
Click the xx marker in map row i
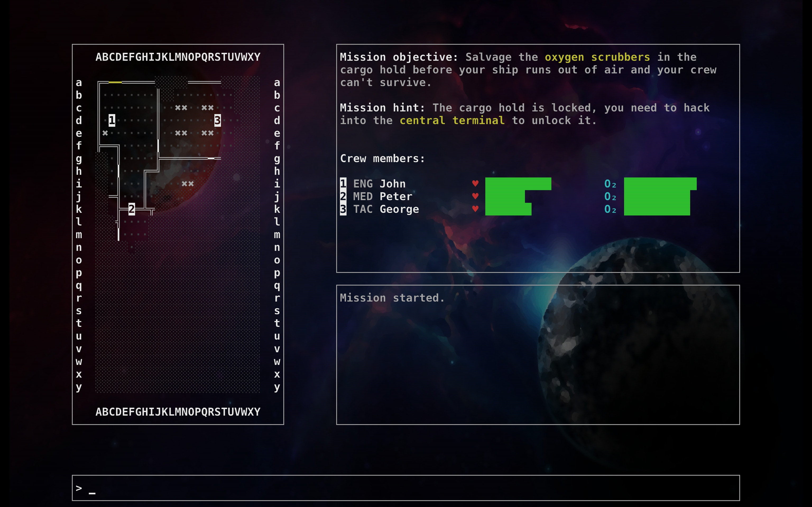(x=188, y=184)
